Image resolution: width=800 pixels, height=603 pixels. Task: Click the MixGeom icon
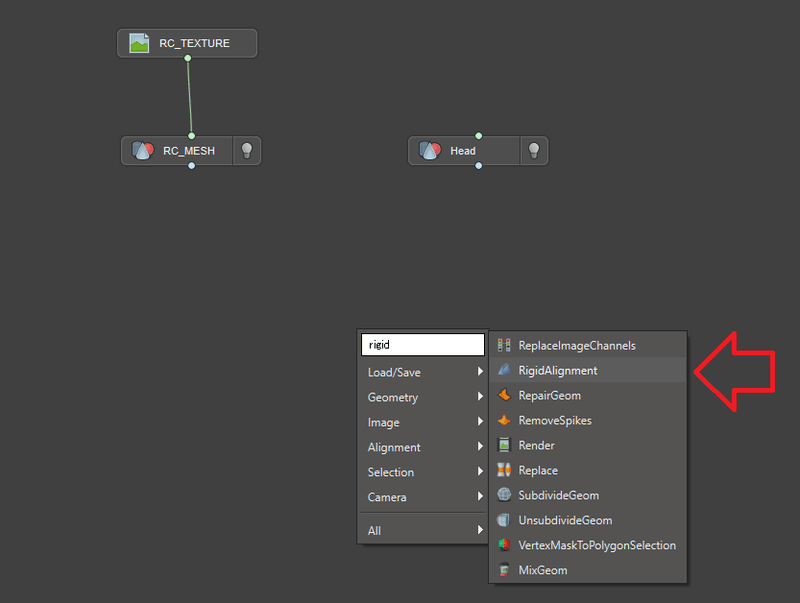coord(504,570)
